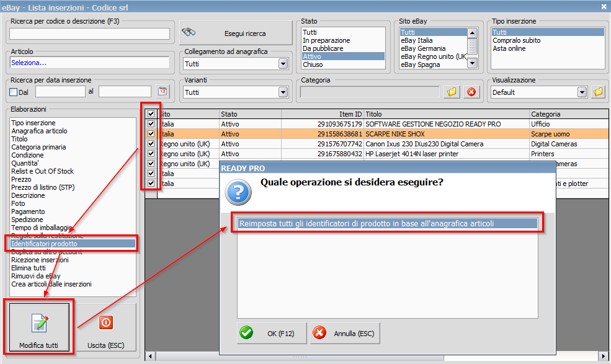This screenshot has height=364, width=611.
Task: Click the code or description search field
Action: coord(89,33)
